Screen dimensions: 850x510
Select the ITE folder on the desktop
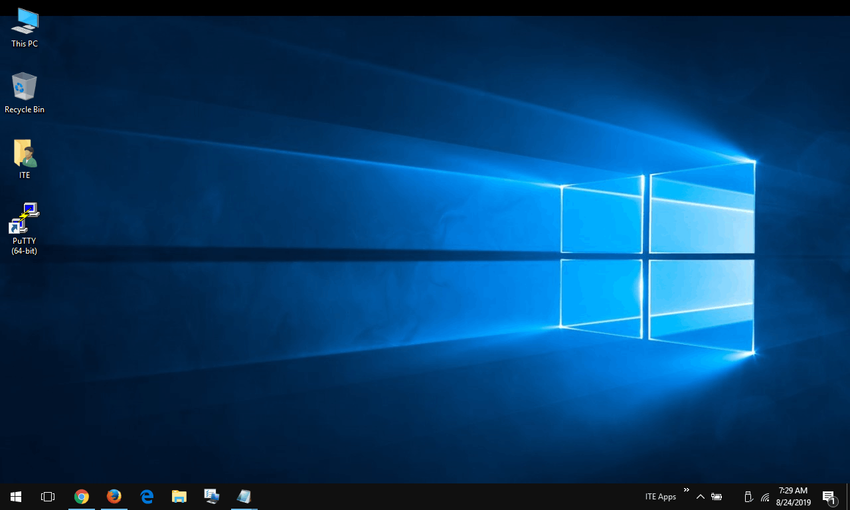pos(25,155)
